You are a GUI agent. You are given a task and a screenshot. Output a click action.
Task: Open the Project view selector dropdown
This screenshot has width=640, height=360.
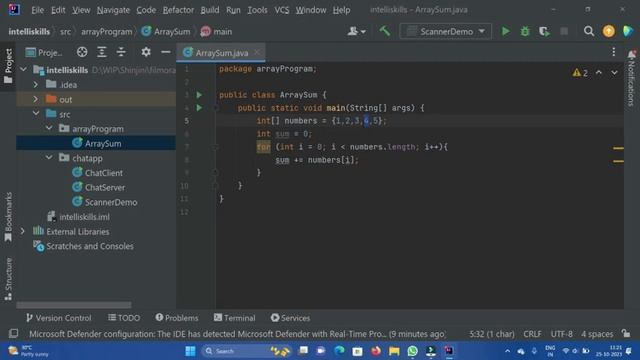(44, 52)
